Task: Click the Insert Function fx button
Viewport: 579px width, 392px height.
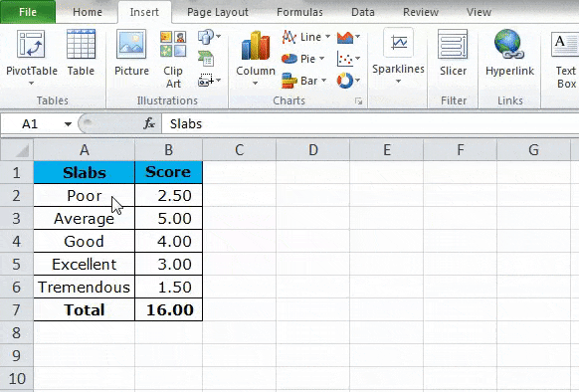Action: [149, 123]
